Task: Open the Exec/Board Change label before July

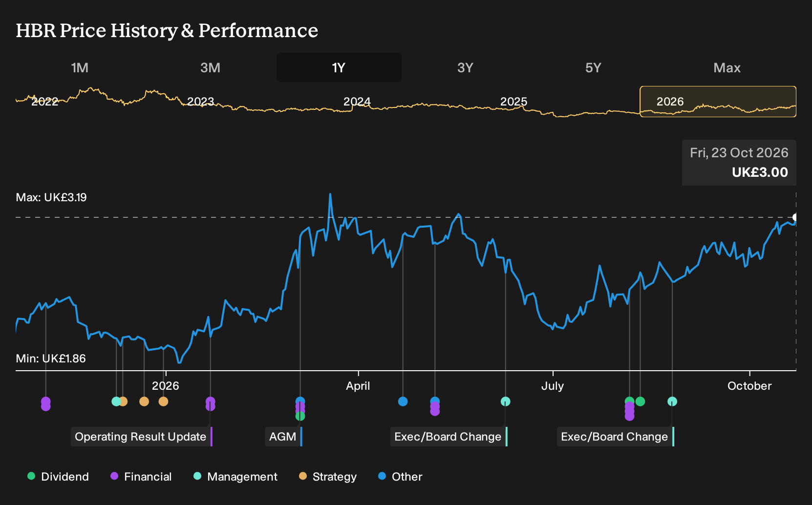Action: [x=449, y=437]
